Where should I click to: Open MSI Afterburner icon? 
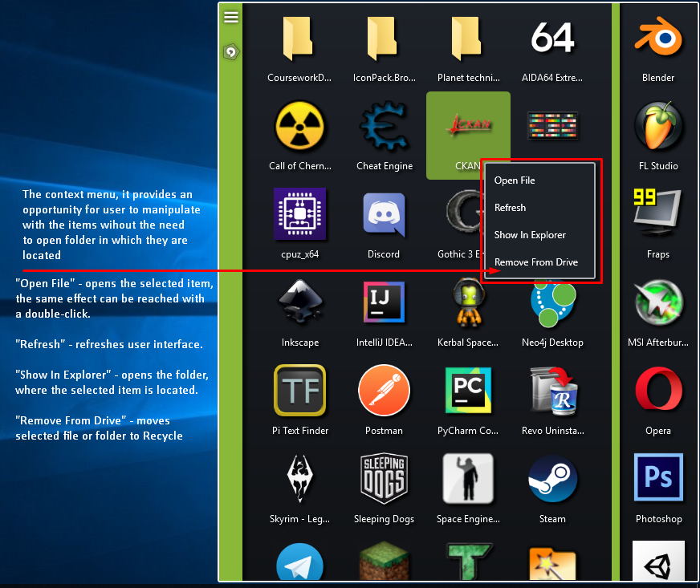click(x=658, y=302)
